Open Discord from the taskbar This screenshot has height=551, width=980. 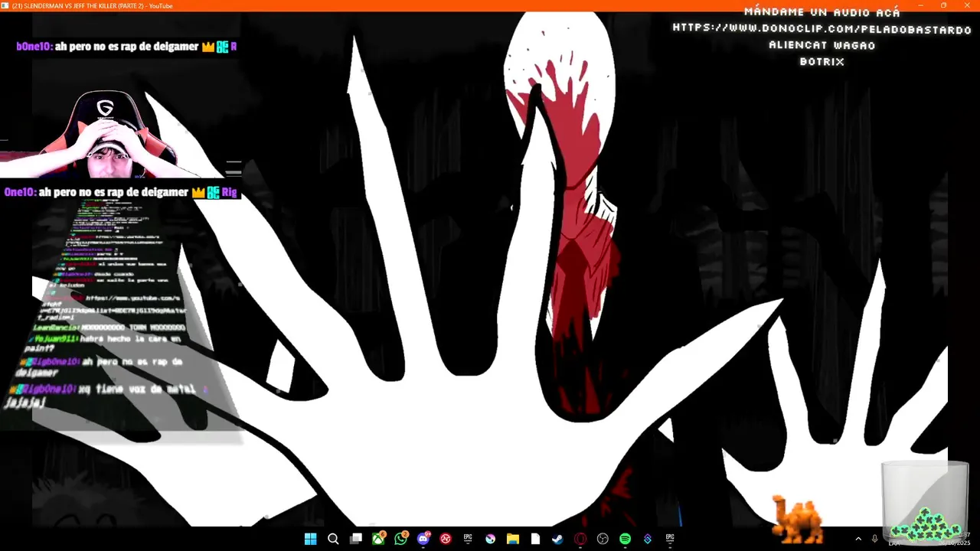pyautogui.click(x=423, y=539)
